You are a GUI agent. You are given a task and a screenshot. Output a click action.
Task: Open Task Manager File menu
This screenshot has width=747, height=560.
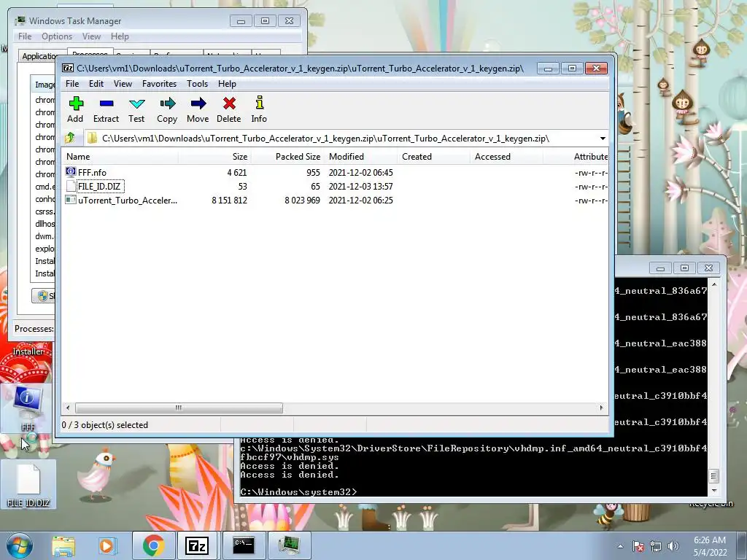(x=25, y=36)
